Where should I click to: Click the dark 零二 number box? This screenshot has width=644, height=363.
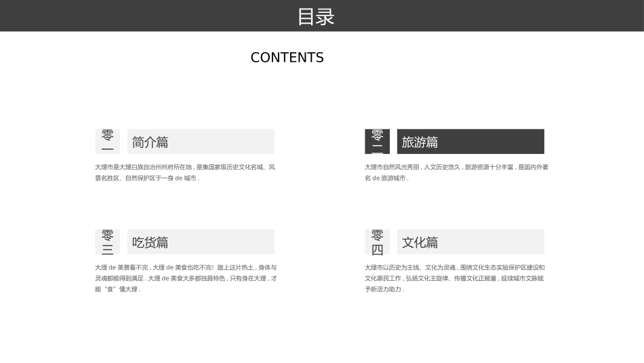(x=377, y=141)
